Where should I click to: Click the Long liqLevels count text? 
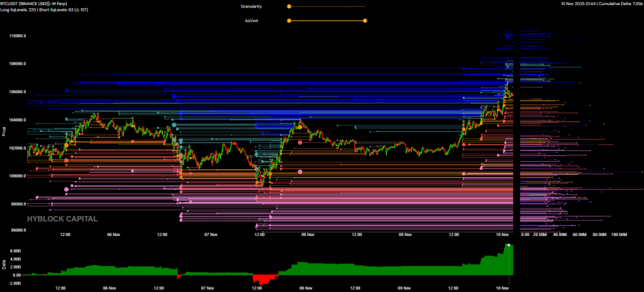point(19,9)
